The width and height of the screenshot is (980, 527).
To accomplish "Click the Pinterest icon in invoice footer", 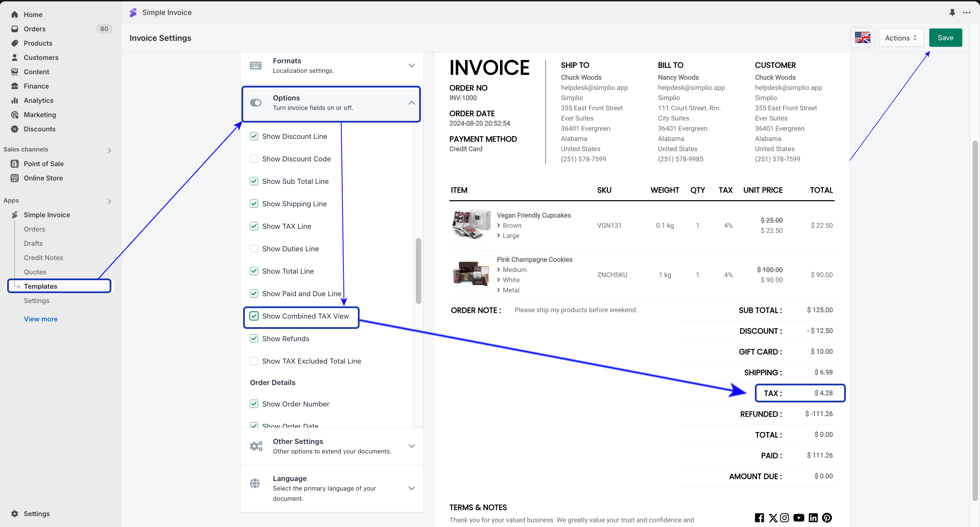I will tap(827, 517).
